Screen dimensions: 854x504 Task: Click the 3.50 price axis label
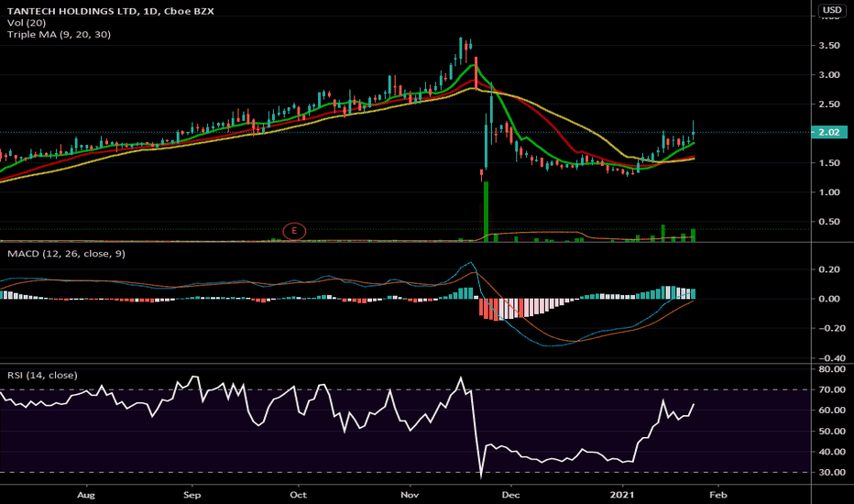click(x=829, y=45)
